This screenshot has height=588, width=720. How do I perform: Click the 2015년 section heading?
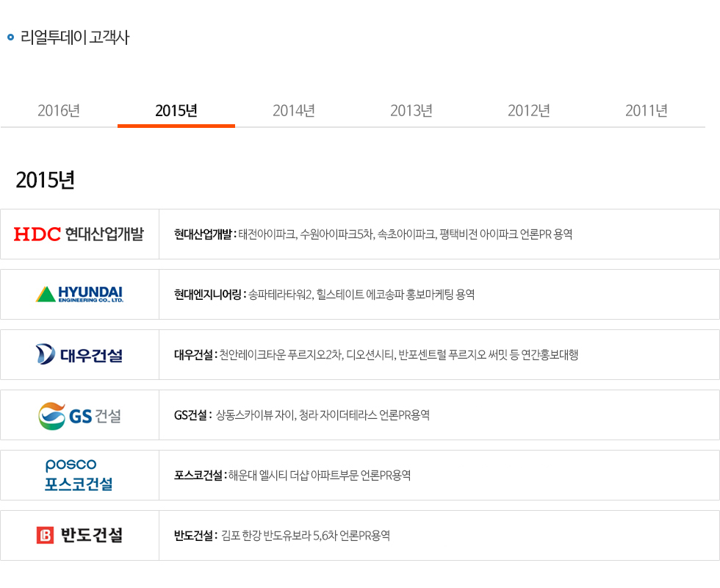click(x=45, y=179)
